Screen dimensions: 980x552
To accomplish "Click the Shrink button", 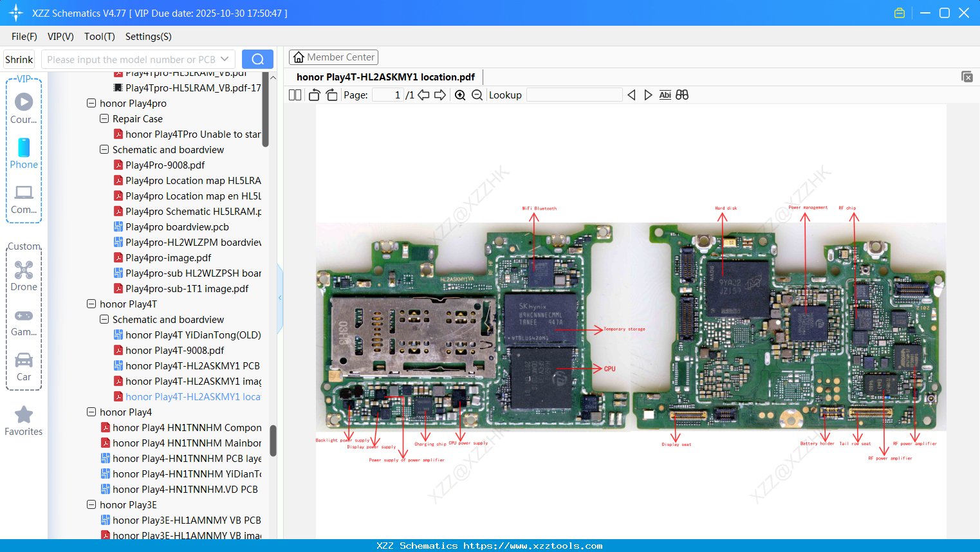I will coord(19,59).
